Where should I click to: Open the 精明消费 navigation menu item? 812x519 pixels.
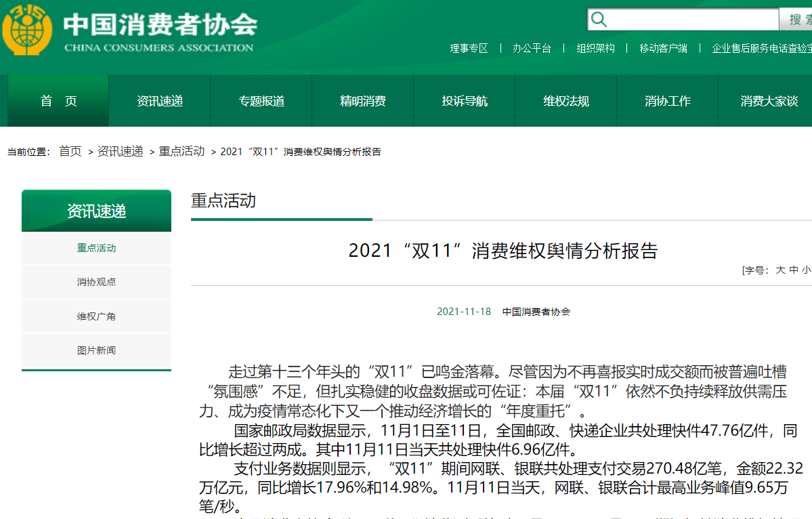362,100
